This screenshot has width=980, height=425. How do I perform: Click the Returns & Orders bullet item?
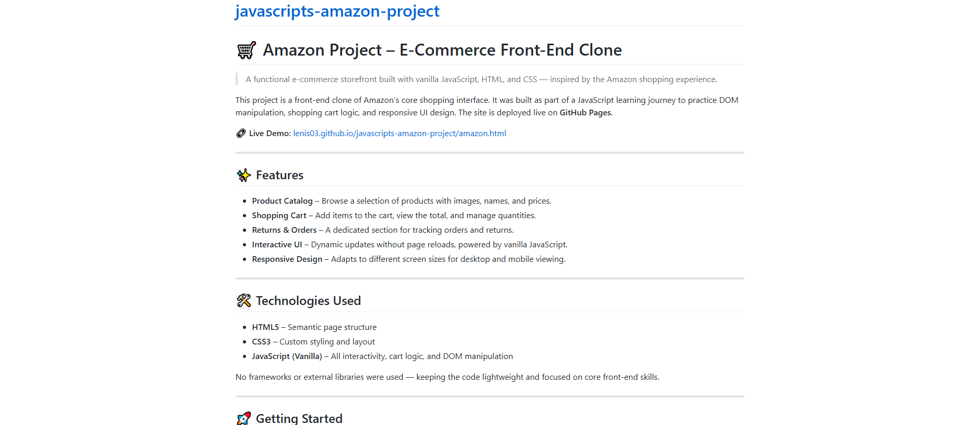[x=383, y=230]
